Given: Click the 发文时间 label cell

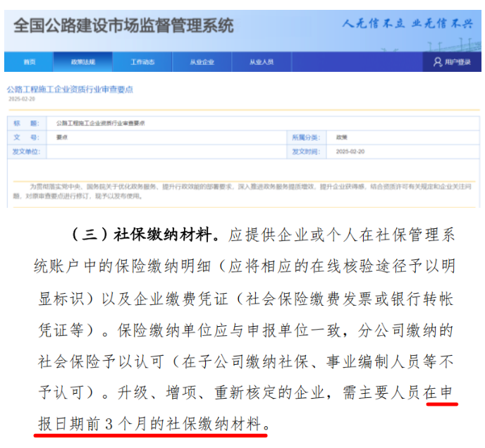Looking at the screenshot, I should pyautogui.click(x=306, y=151).
